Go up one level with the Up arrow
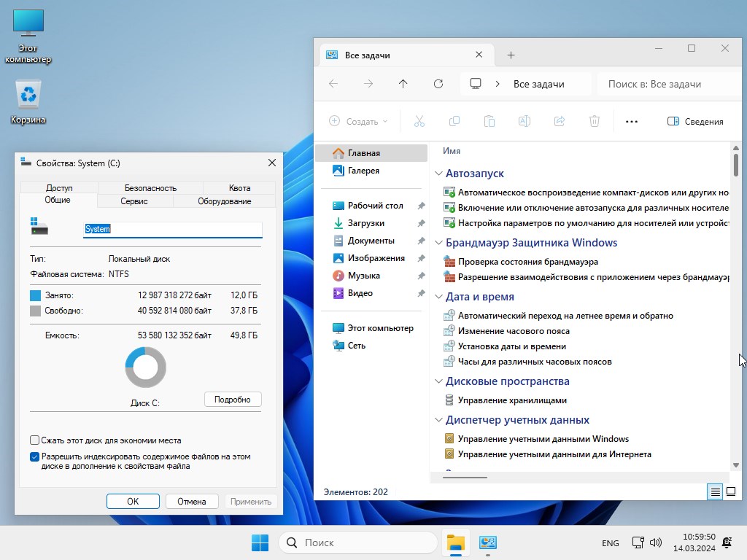 tap(403, 84)
